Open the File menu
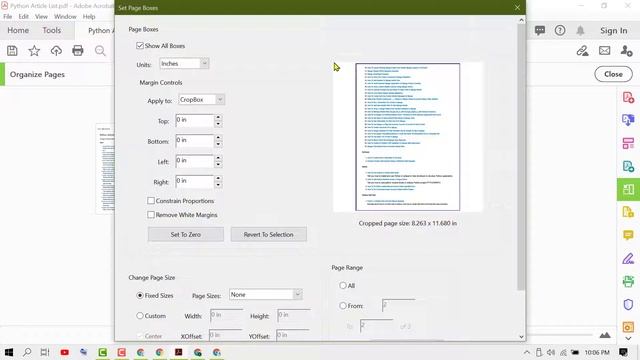Screen dimensions: 640x360 [x=8, y=17]
